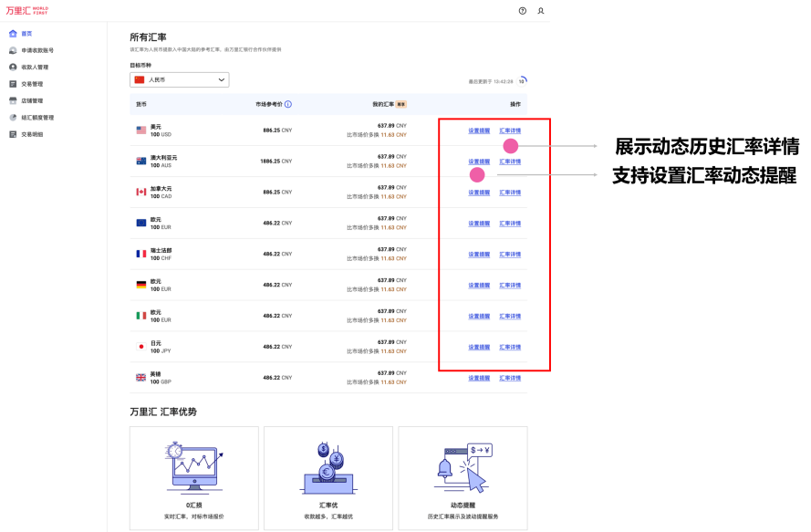Screen dimensions: 811x532
Task: Click 设置提醒 for the CAD row
Action: pyautogui.click(x=479, y=193)
